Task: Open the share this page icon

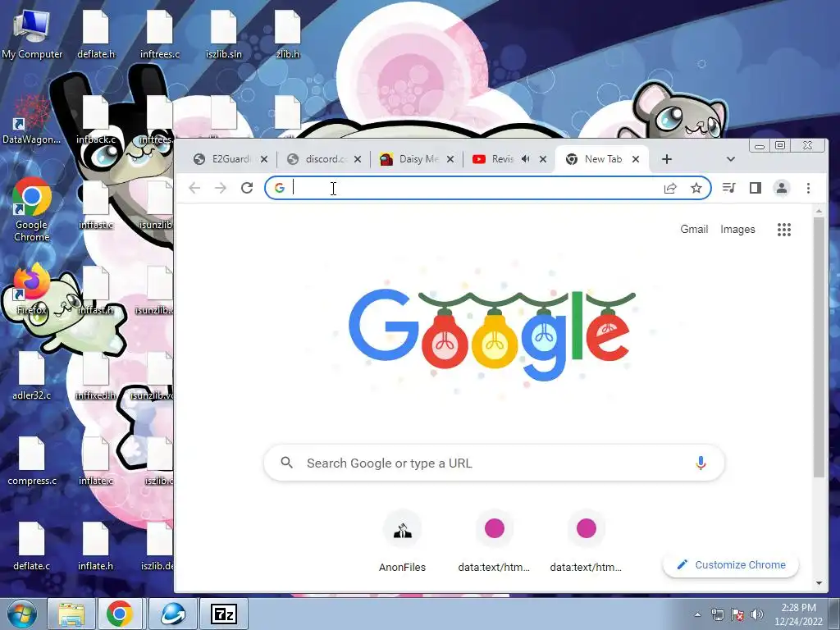Action: (x=670, y=188)
